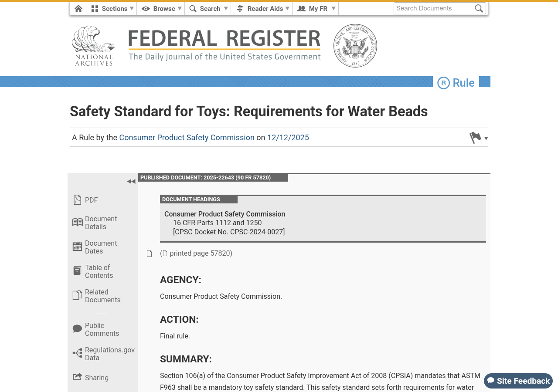The image size is (558, 392).
Task: Click the National Archives eagle logo
Action: [x=93, y=46]
